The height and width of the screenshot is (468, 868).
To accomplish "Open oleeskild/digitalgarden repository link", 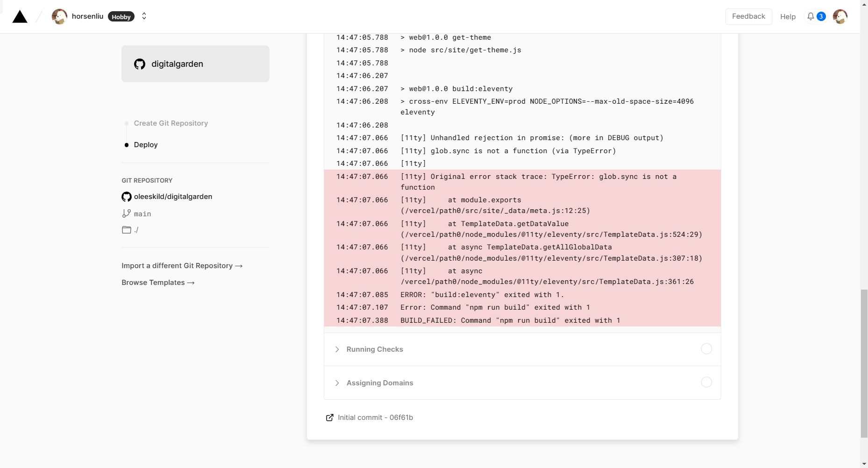I will pyautogui.click(x=173, y=197).
